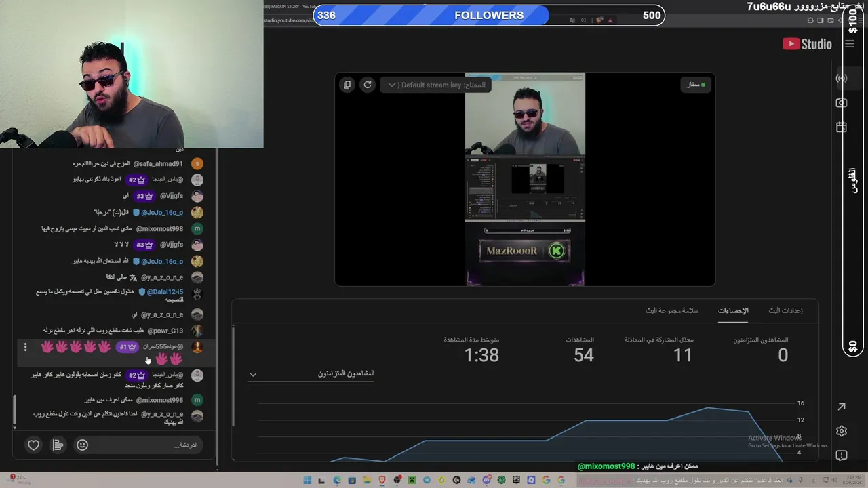Click username @powr_G13 in chat
Image resolution: width=868 pixels, height=488 pixels.
165,331
